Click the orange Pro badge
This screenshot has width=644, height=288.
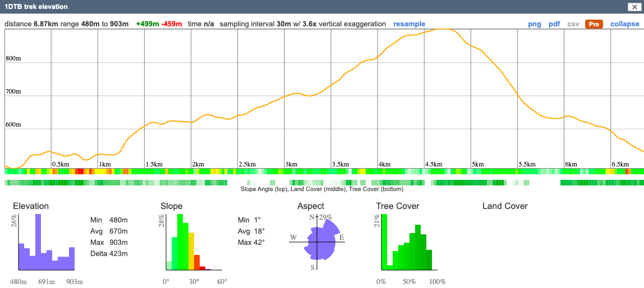pos(594,24)
